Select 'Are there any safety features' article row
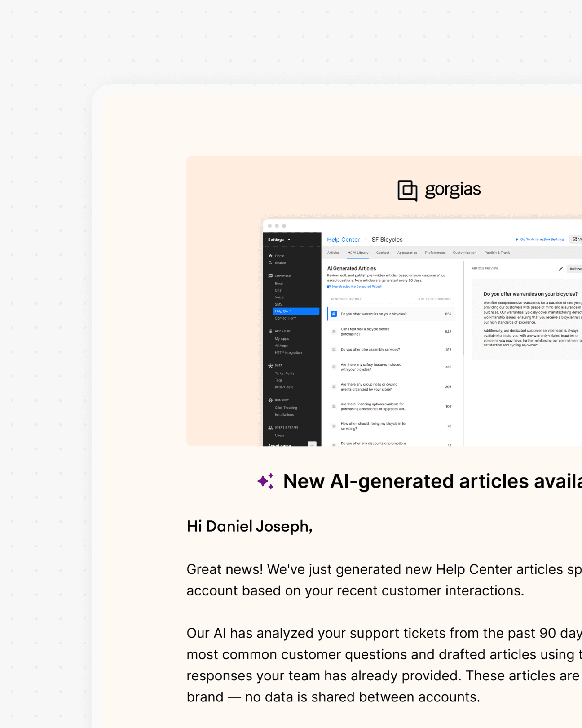Viewport: 582px width, 728px height. point(391,367)
